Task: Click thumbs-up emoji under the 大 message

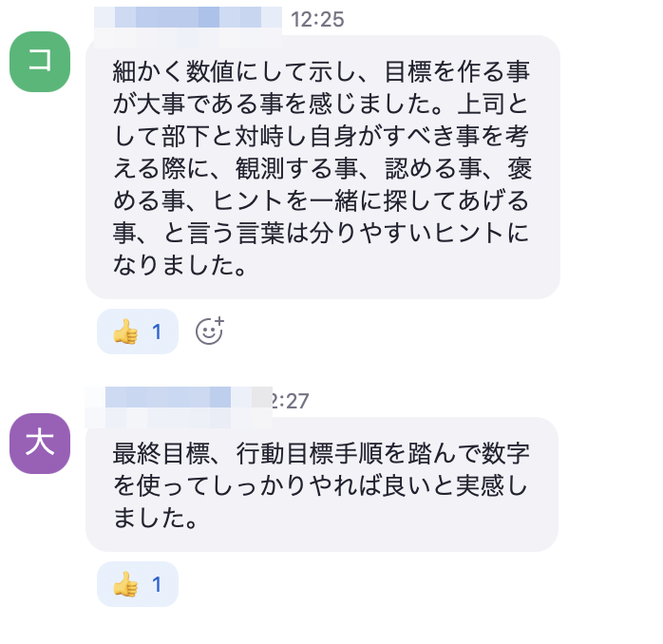Action: (x=125, y=584)
